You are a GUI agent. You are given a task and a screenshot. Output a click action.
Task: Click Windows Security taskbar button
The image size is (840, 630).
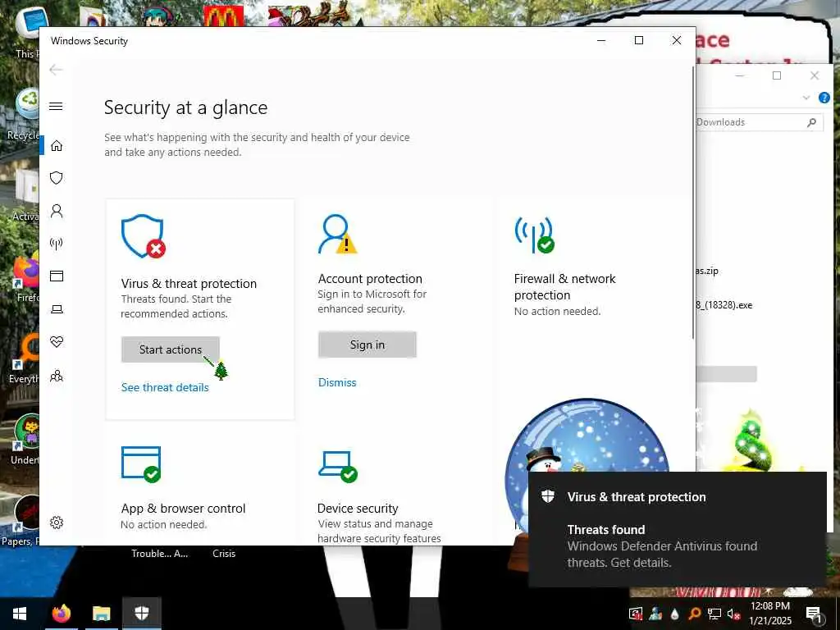click(141, 614)
